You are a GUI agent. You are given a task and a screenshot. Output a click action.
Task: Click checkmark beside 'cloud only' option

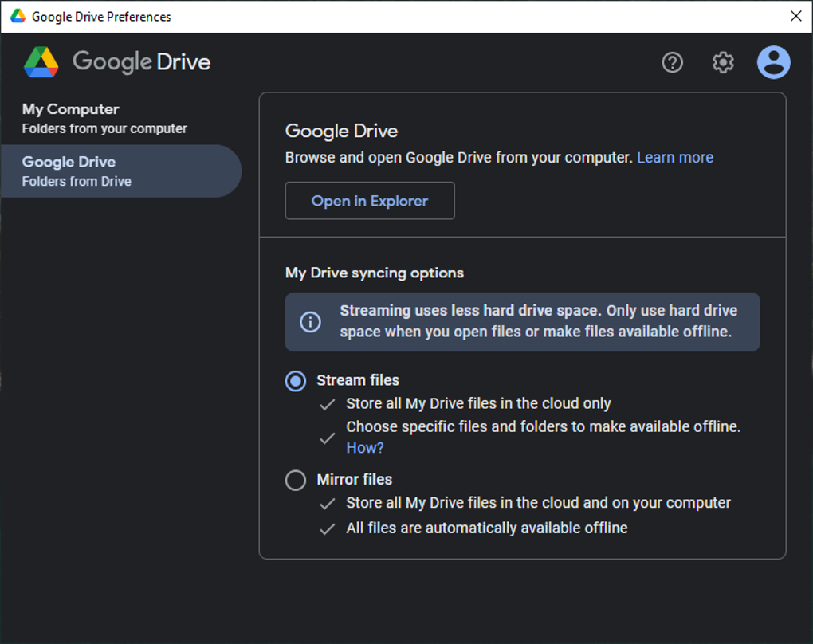(327, 404)
